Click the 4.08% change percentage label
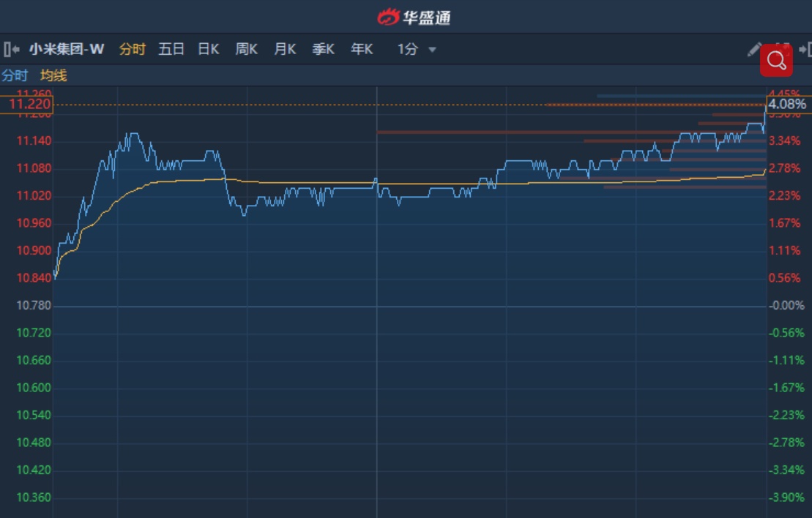The width and height of the screenshot is (812, 518). [787, 105]
